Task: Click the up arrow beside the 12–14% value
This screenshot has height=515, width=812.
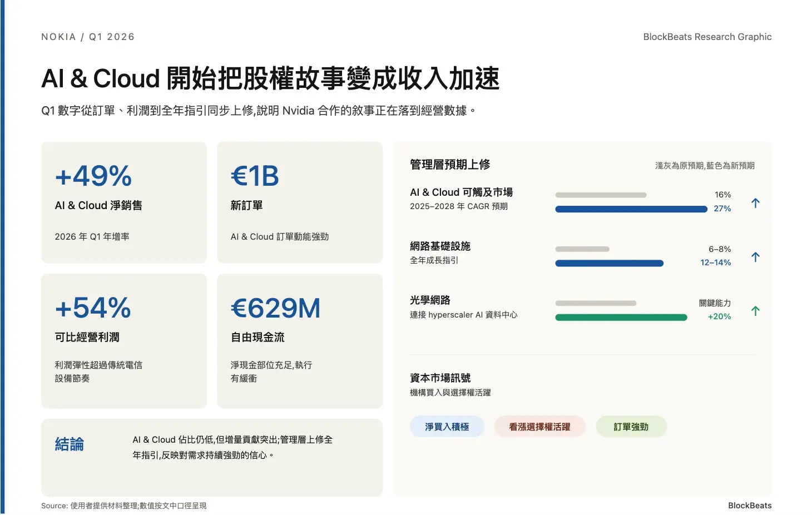Action: click(755, 257)
